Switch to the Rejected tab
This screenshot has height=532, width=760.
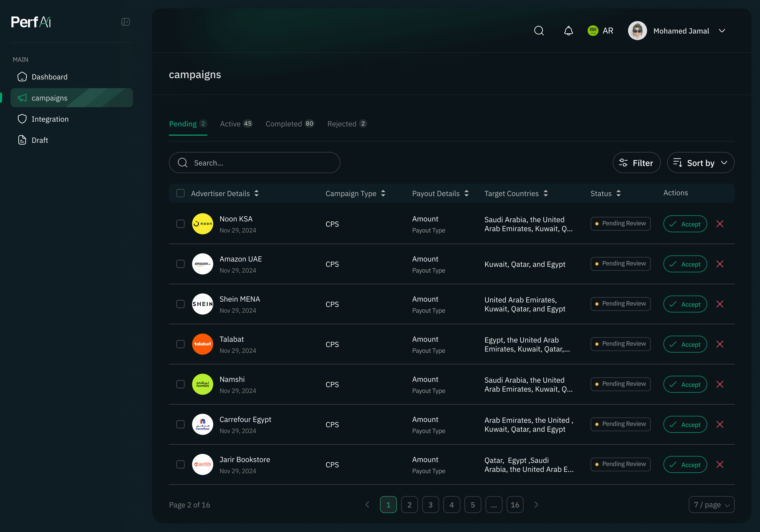347,124
